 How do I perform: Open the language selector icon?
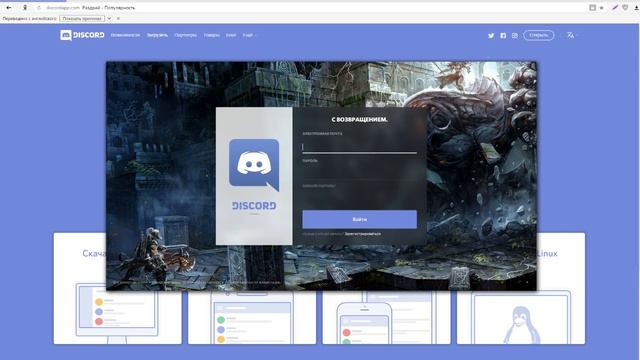click(x=571, y=35)
